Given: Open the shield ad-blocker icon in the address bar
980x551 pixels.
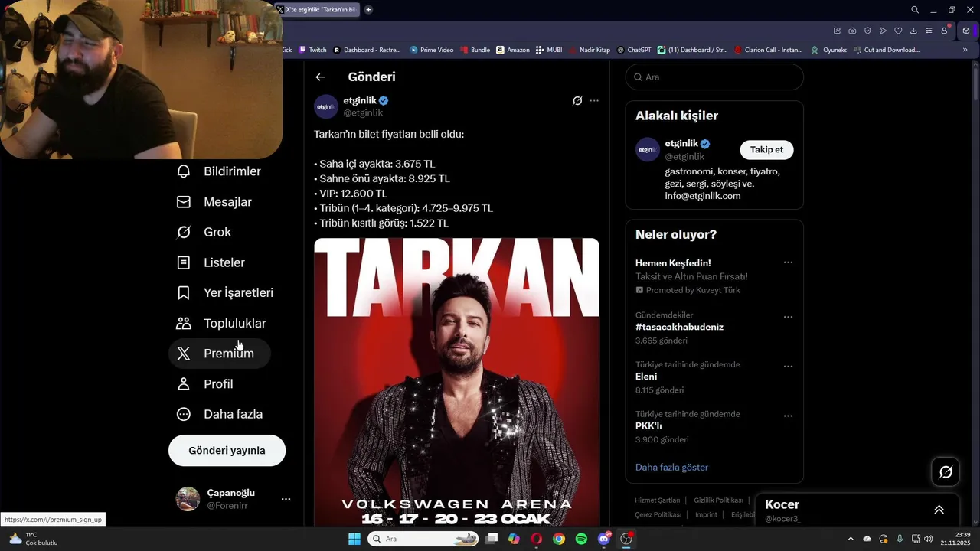Looking at the screenshot, I should [x=867, y=31].
